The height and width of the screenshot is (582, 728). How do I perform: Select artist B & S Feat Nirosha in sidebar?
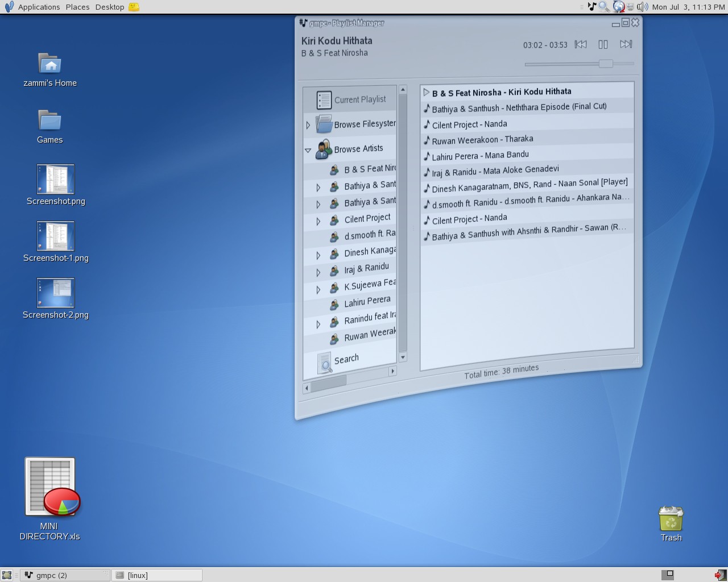370,169
